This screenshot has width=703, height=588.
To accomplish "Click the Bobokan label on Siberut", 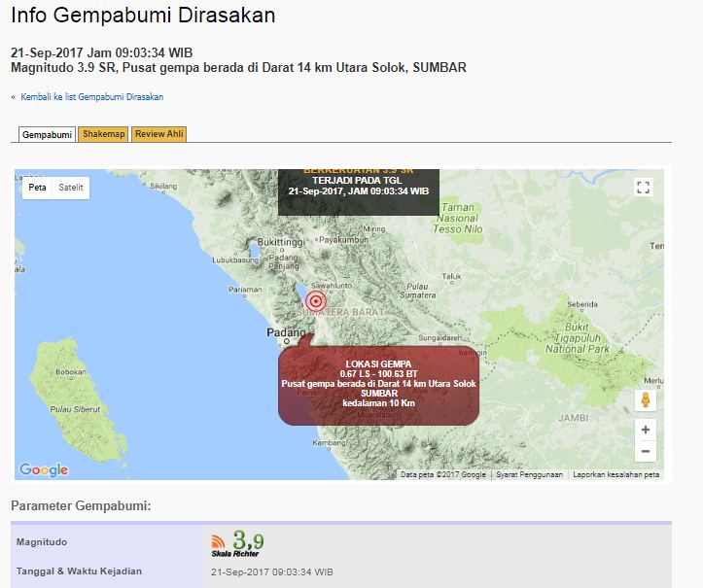I will tap(71, 372).
